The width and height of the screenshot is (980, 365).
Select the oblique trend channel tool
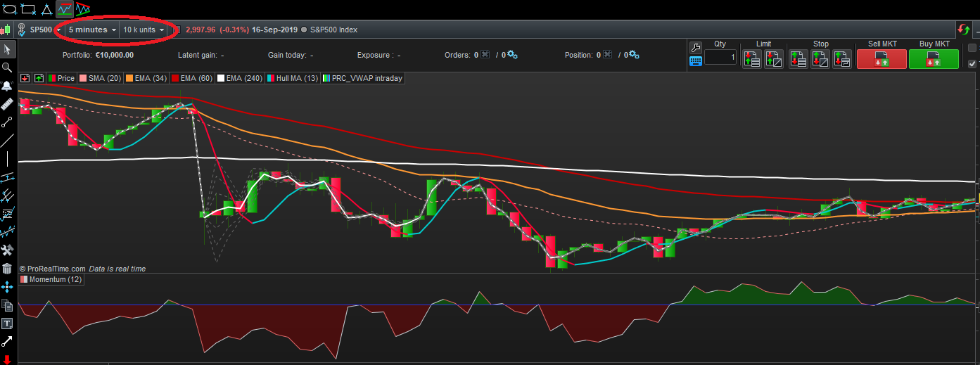click(83, 9)
